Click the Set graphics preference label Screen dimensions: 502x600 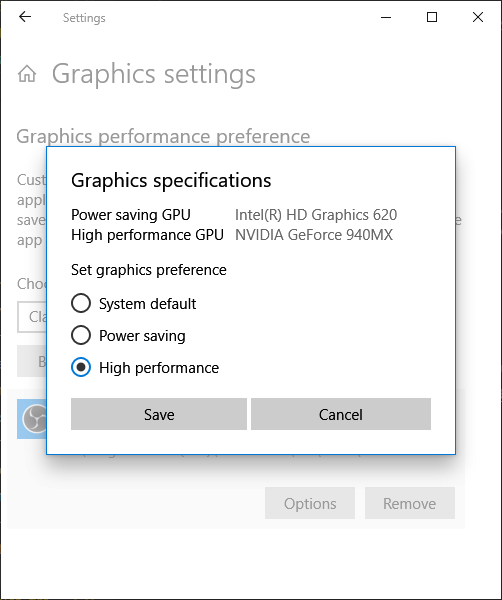[149, 270]
